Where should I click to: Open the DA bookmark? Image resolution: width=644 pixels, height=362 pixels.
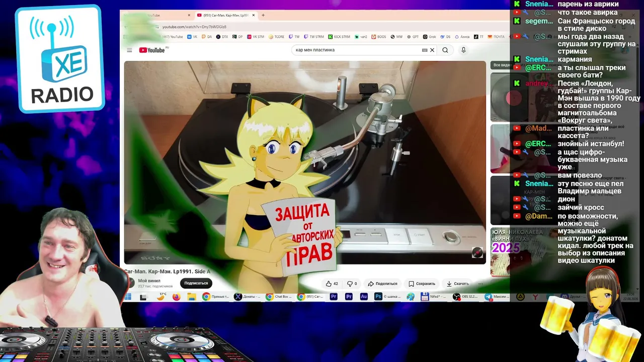coord(207,37)
